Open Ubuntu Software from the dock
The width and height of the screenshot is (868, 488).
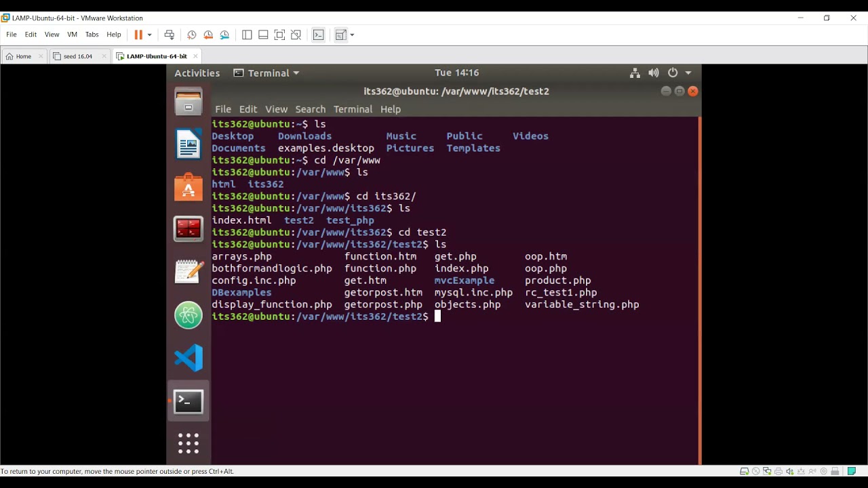click(189, 187)
